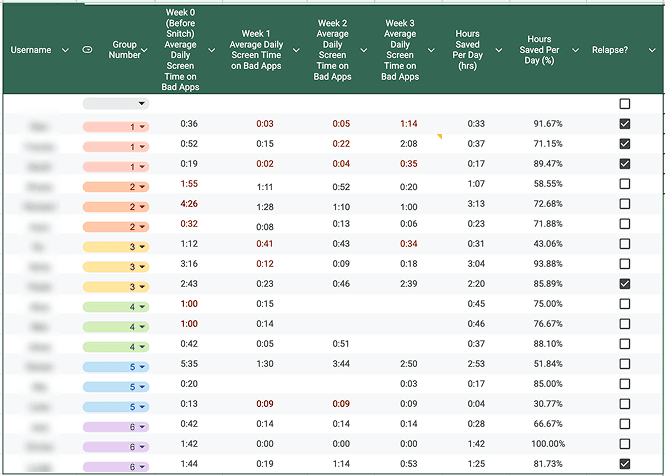Image resolution: width=666 pixels, height=476 pixels.
Task: Open green group 4 dropdown in 0:42 row
Action: tap(116, 347)
